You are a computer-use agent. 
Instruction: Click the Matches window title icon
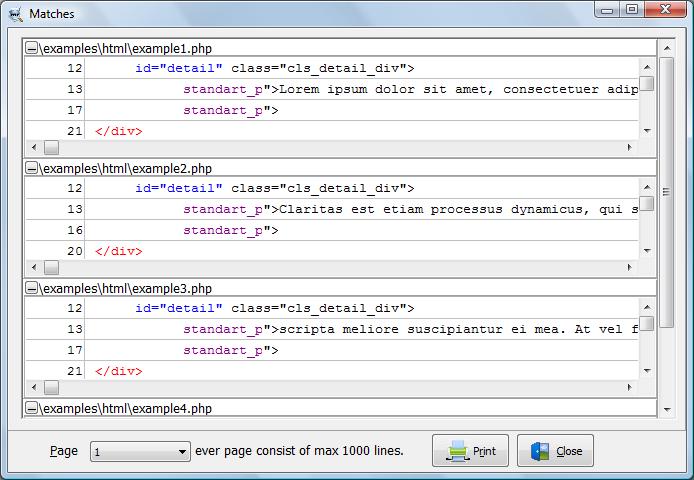tap(15, 14)
